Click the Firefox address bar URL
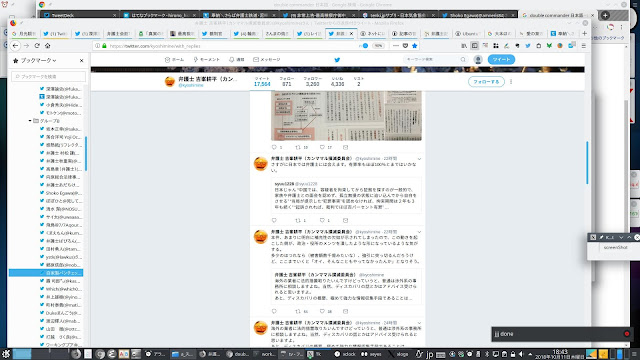 coord(155,46)
